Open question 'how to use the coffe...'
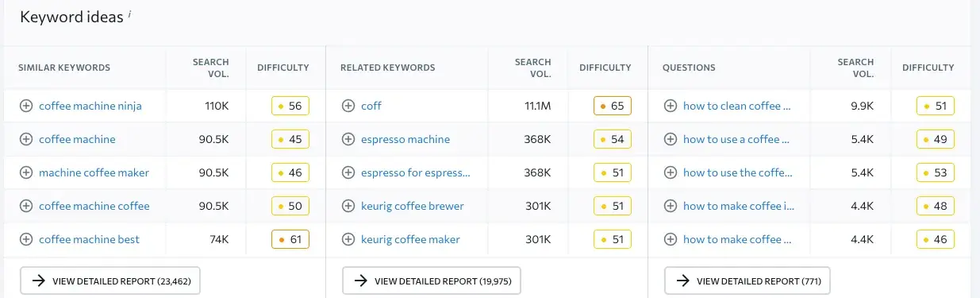Viewport: 980px width, 298px height. coord(737,172)
